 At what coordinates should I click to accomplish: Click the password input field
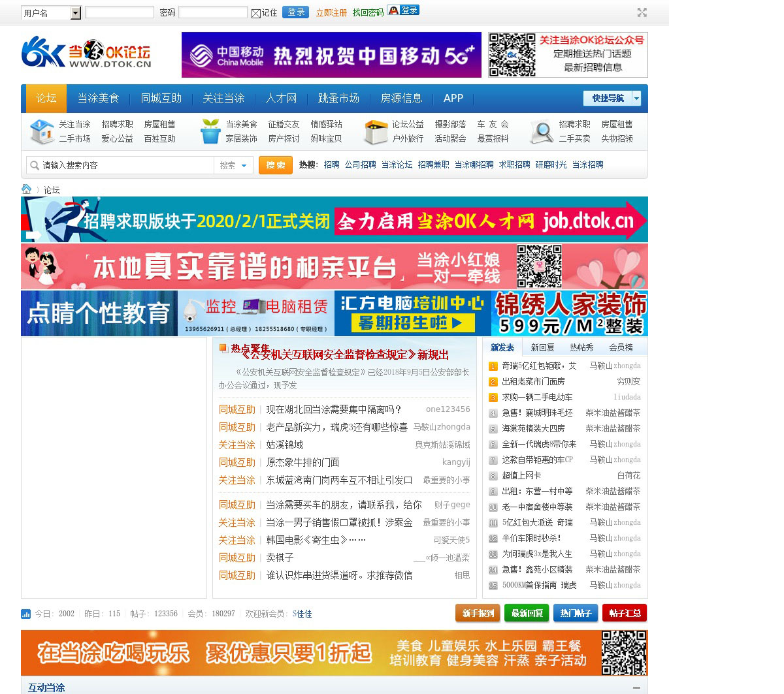(213, 12)
